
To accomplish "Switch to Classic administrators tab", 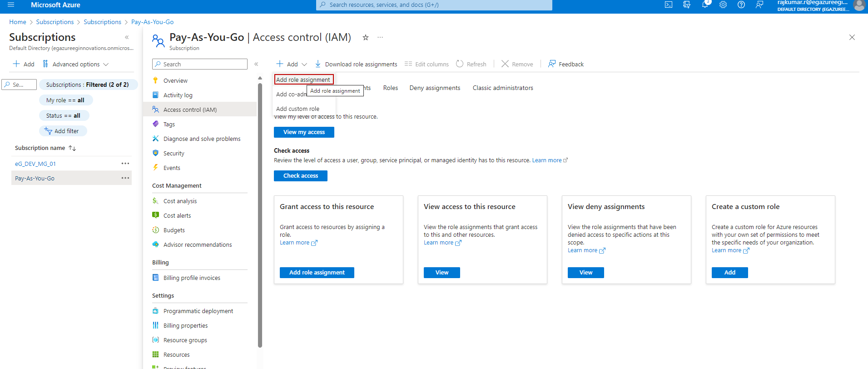I will 503,88.
